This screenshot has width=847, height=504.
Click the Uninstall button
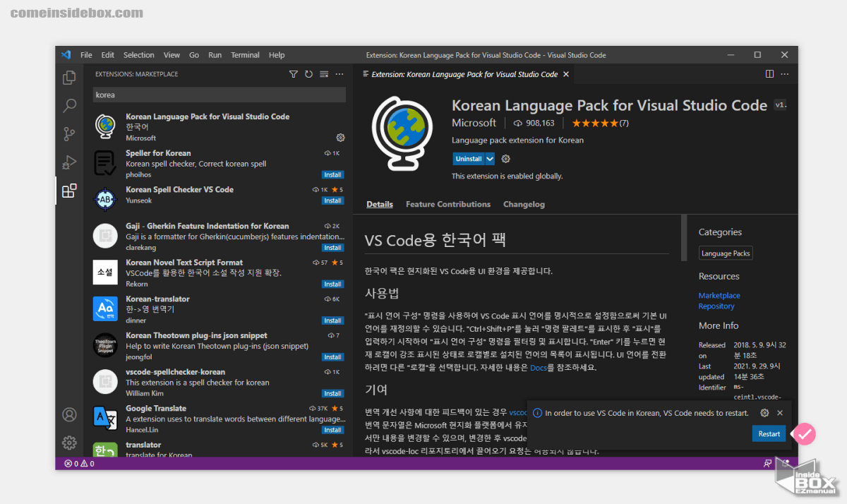point(469,159)
